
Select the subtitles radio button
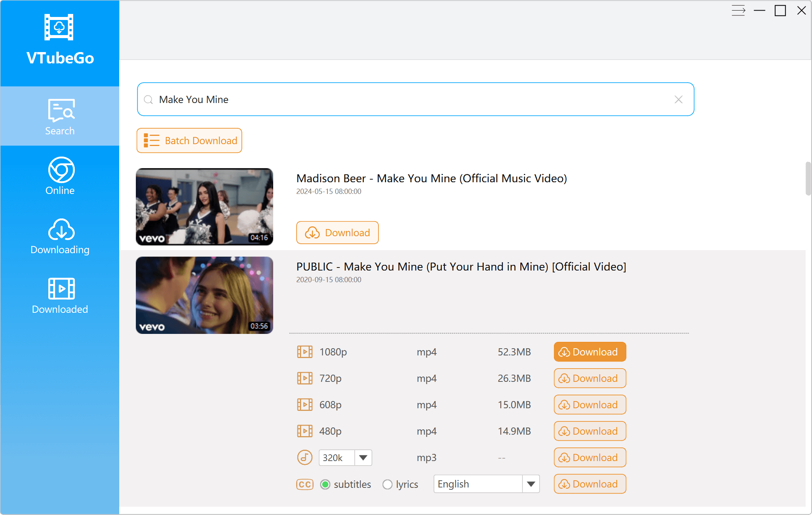[325, 484]
